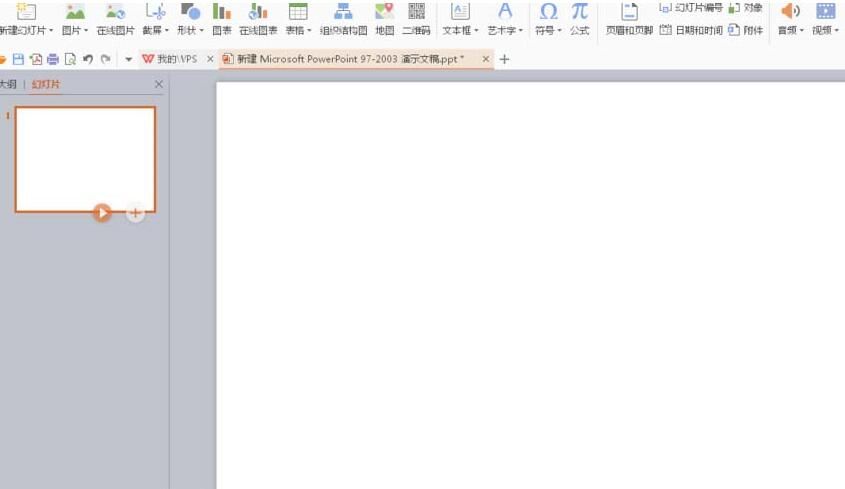Screen dimensions: 845x489
Task: Close the 演示文稿.ppt document tab
Action: tap(486, 59)
